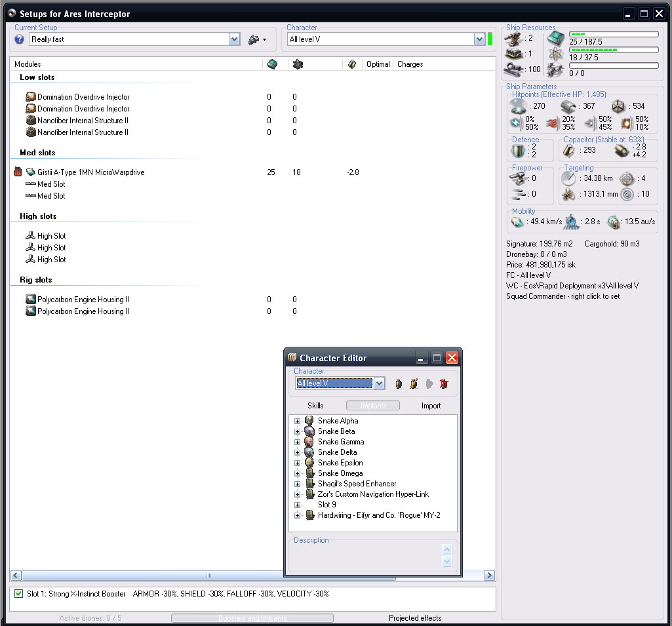Expand the Snake Delta tree node

click(x=297, y=452)
